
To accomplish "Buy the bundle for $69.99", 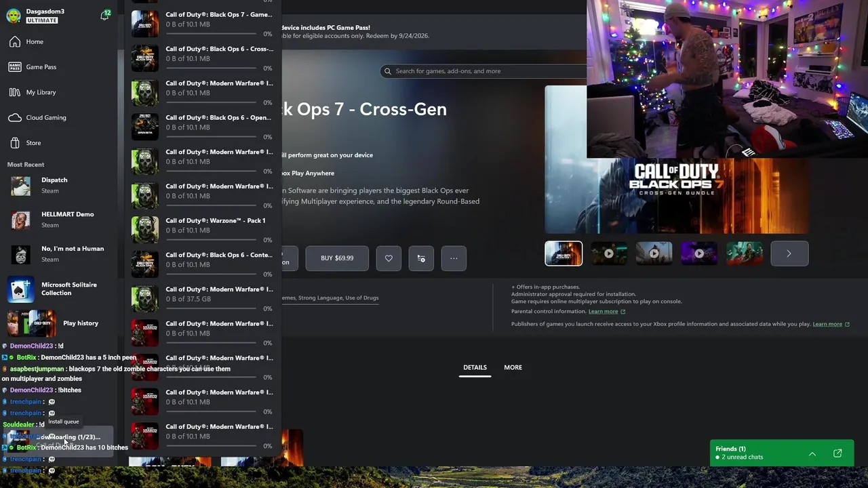I will tap(337, 258).
